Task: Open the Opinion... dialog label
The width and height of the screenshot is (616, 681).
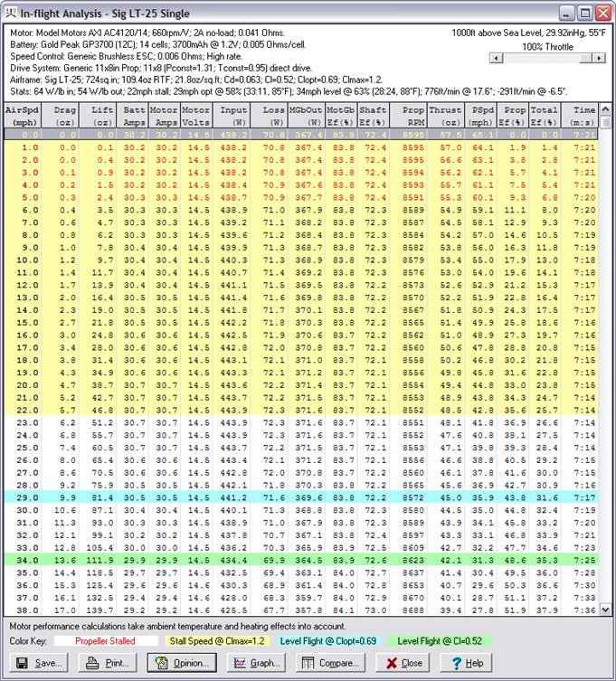Action: tap(191, 663)
